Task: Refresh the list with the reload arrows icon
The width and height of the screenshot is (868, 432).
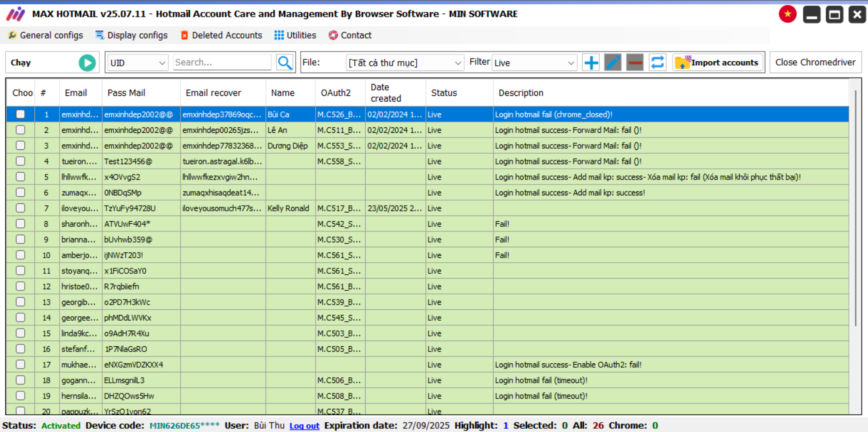Action: [657, 63]
